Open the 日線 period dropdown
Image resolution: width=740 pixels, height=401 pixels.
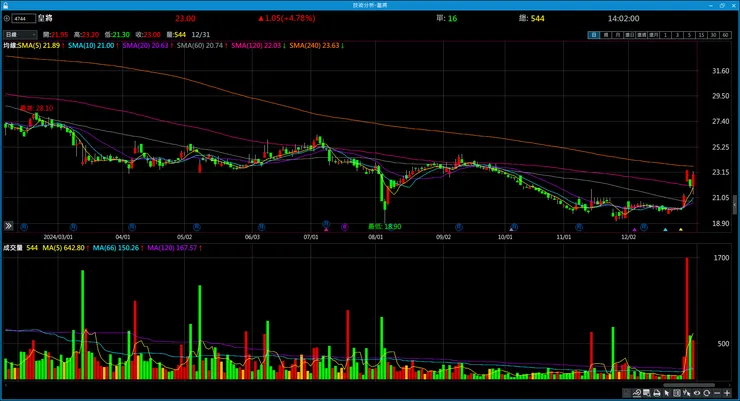pos(20,34)
